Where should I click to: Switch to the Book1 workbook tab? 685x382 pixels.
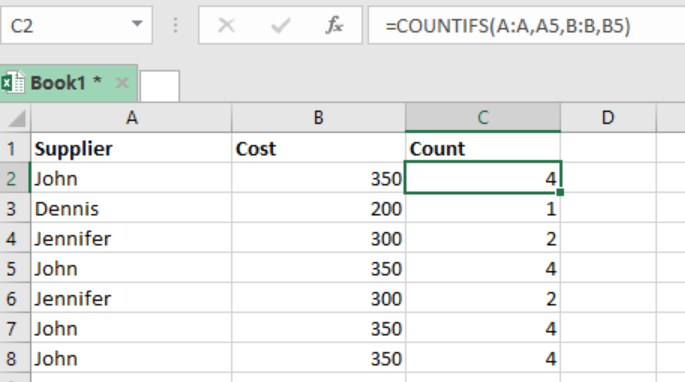pyautogui.click(x=69, y=83)
